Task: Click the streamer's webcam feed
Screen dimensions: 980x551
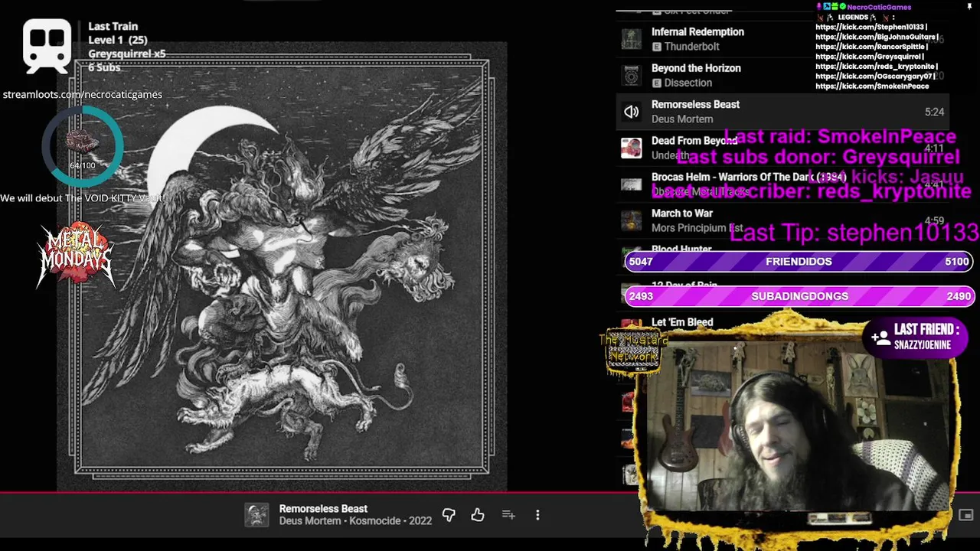Action: point(798,426)
